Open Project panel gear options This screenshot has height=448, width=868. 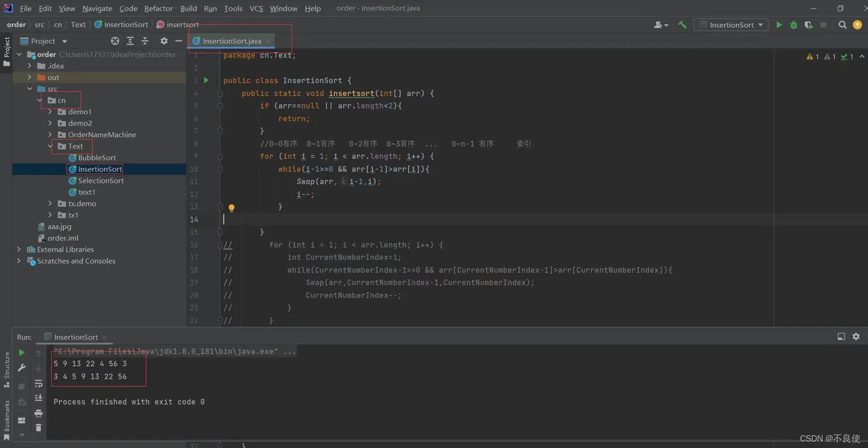[x=164, y=41]
